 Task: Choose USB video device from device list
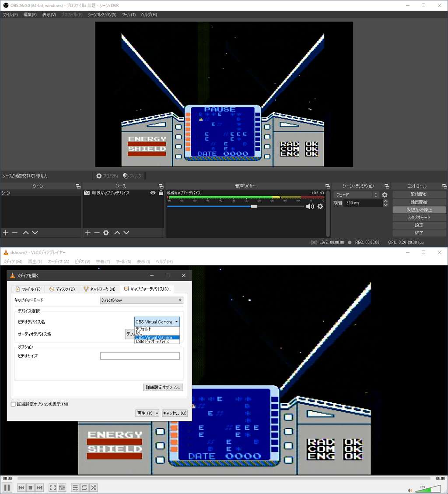click(157, 342)
